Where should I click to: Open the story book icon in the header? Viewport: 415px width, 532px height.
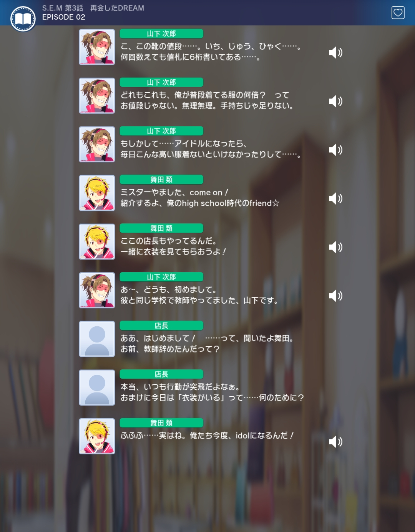(23, 18)
